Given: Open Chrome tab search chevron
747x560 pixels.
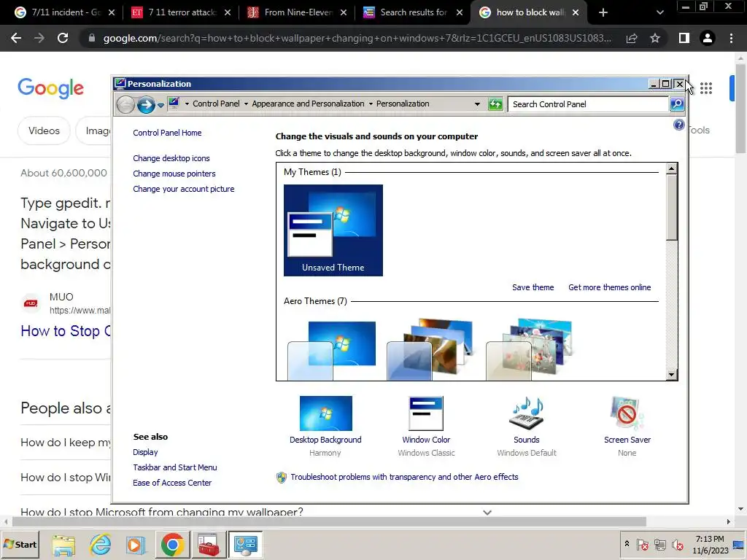Looking at the screenshot, I should coord(659,12).
